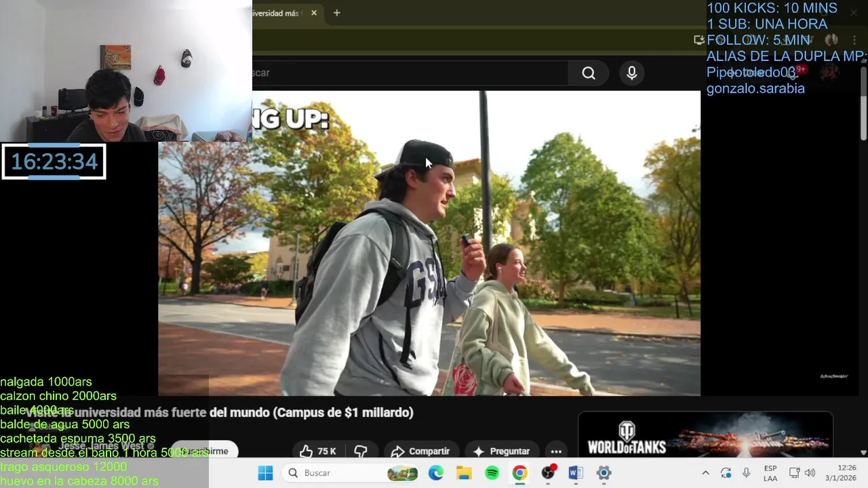
Task: Open the World of Tanks advertisement
Action: pyautogui.click(x=705, y=435)
